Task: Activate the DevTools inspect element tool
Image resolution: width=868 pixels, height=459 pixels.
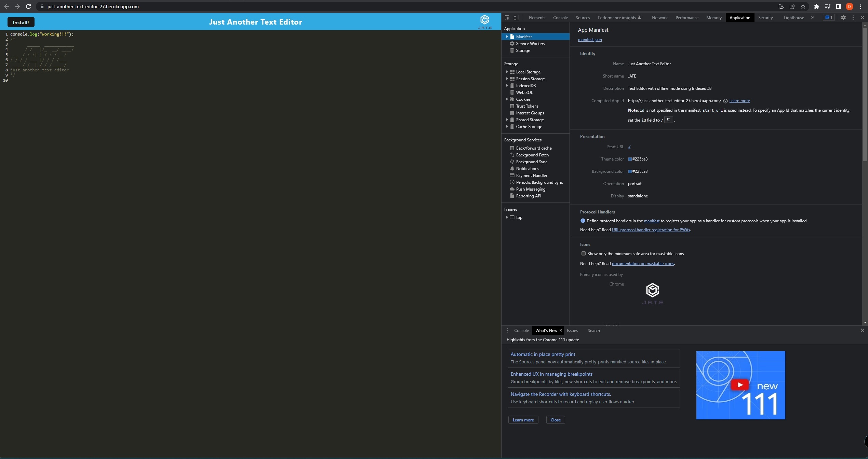Action: (507, 17)
